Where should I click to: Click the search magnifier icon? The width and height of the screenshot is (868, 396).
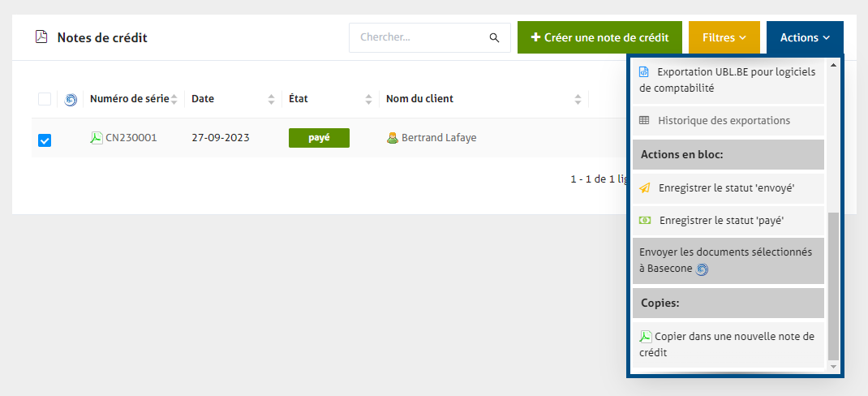494,37
